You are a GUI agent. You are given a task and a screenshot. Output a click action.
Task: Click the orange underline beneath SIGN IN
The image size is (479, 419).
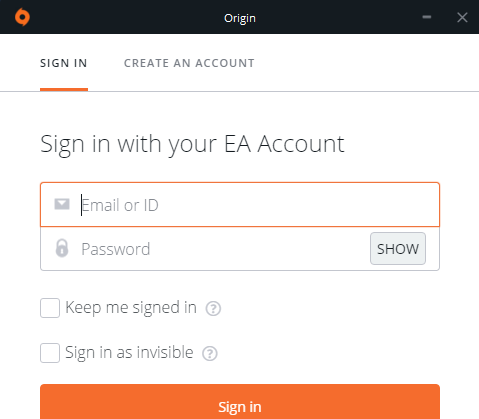point(64,89)
